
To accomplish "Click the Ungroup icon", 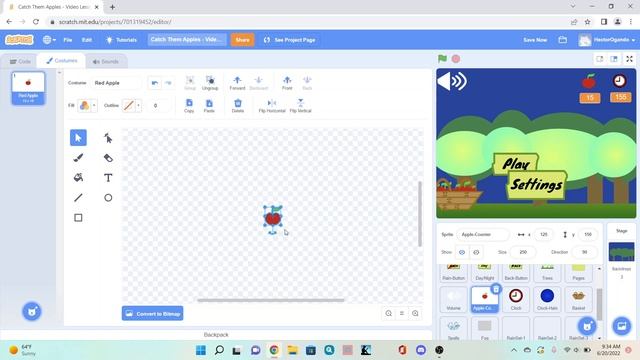I will pos(210,82).
